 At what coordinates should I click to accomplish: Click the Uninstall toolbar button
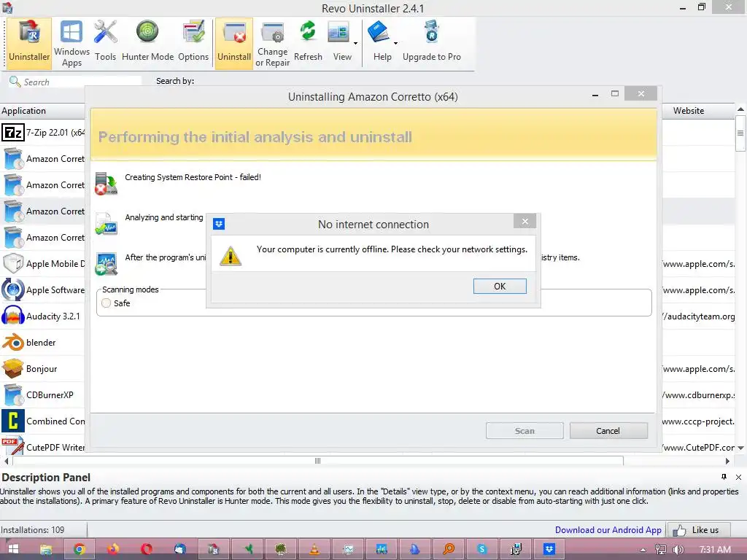tap(234, 43)
